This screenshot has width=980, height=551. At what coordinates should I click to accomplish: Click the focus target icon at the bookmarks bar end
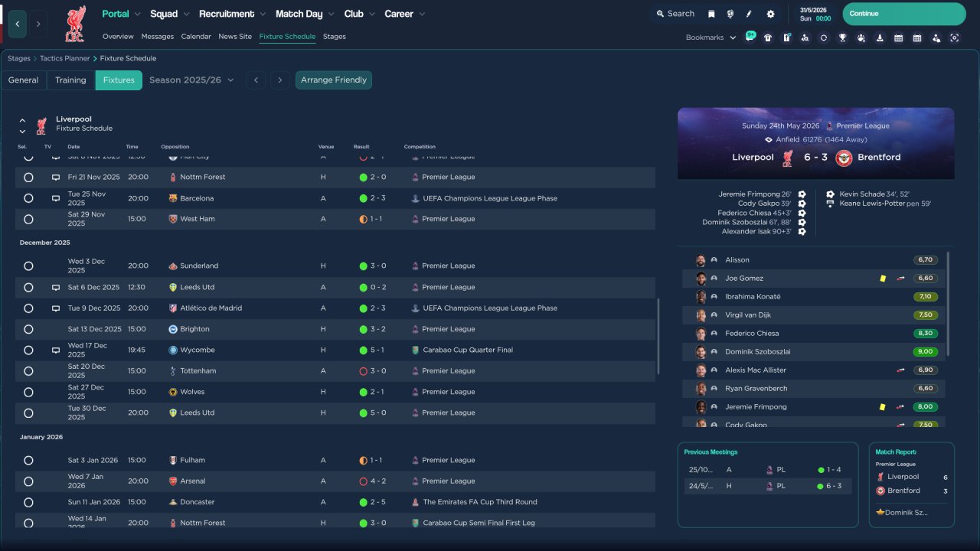tap(954, 37)
